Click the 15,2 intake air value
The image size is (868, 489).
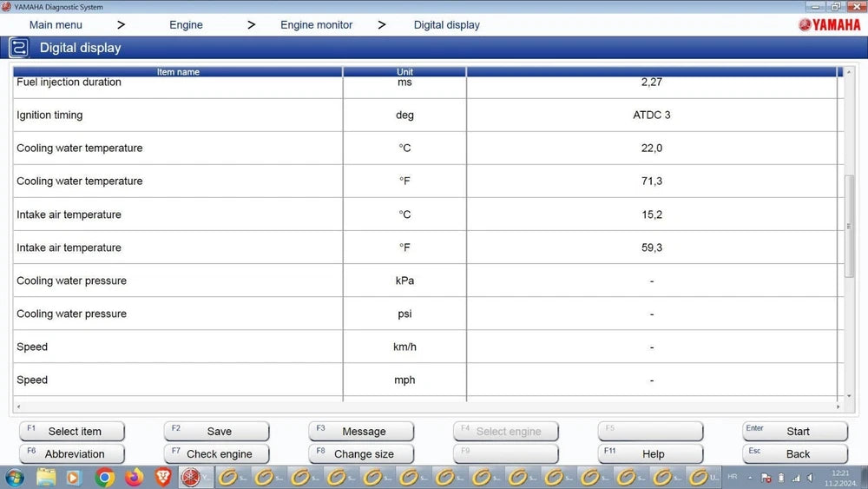tap(652, 215)
